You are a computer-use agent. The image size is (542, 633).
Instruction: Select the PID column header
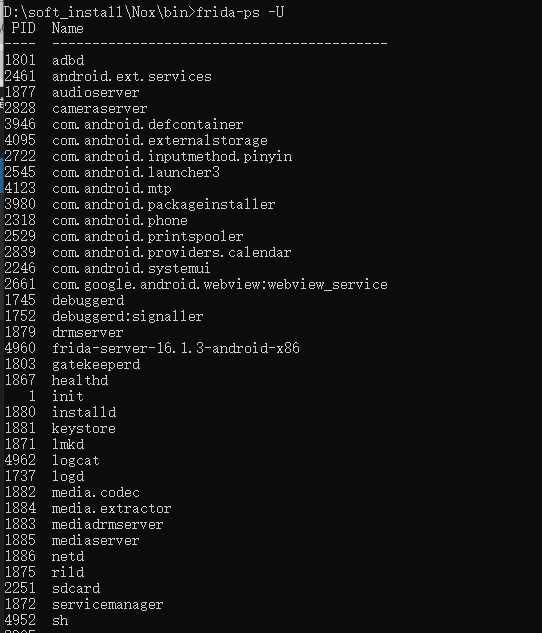[x=23, y=28]
